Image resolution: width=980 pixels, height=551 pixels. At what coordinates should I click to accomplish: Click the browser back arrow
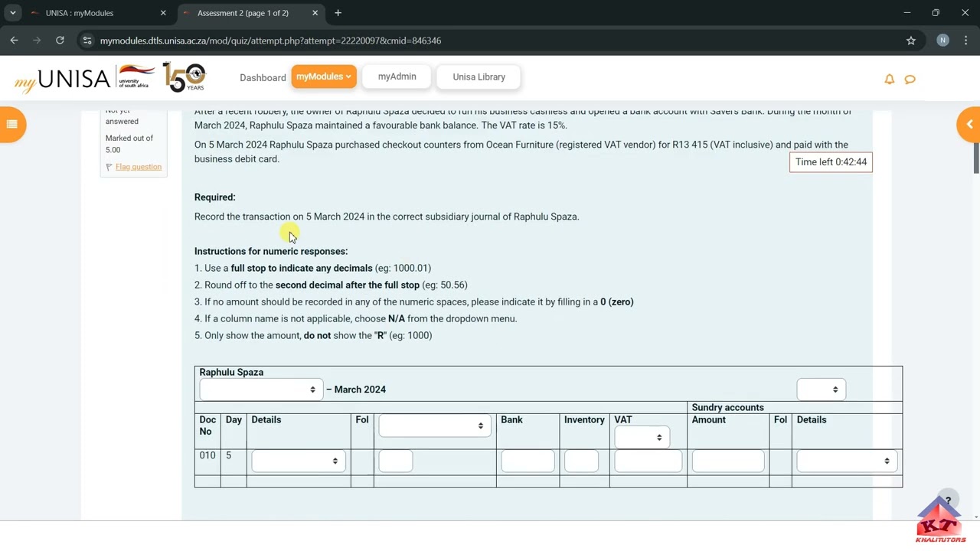[x=14, y=41]
